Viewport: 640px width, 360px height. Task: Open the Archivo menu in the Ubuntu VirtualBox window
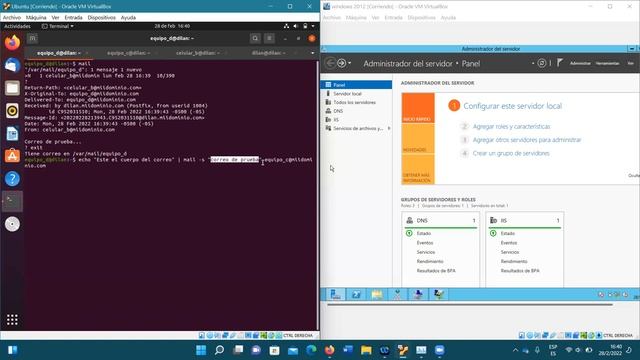coord(11,18)
